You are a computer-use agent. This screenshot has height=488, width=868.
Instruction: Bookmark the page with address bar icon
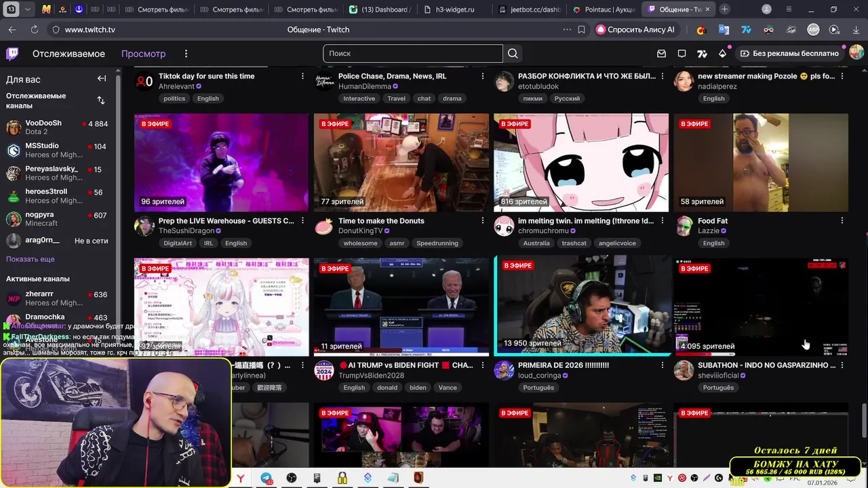pyautogui.click(x=581, y=30)
